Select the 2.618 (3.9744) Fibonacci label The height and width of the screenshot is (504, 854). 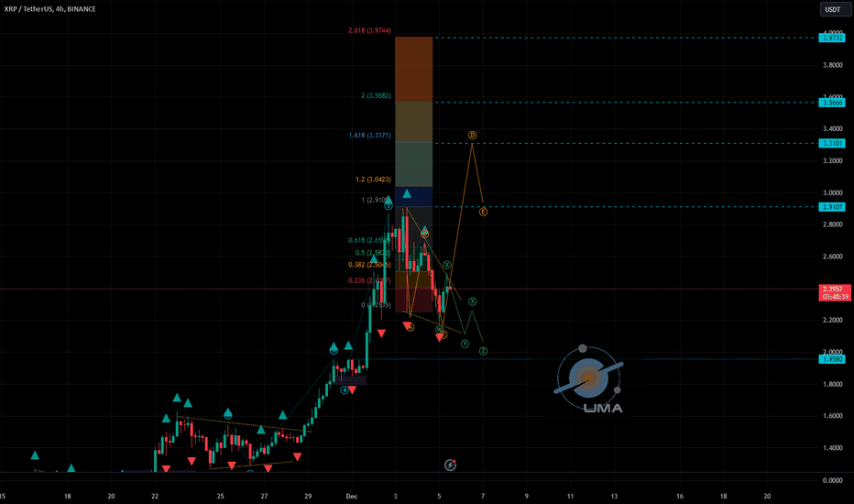pyautogui.click(x=370, y=30)
